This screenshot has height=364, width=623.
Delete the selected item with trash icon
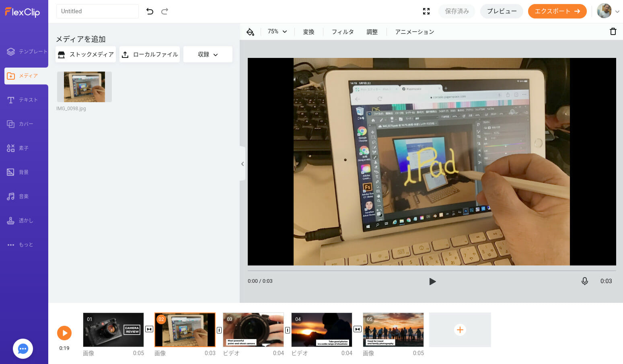(x=613, y=31)
